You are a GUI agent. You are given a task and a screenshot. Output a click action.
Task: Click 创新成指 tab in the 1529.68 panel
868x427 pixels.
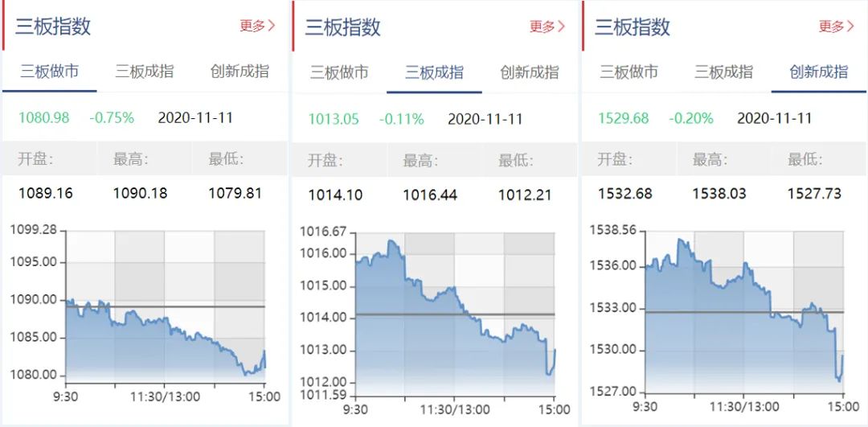[818, 72]
